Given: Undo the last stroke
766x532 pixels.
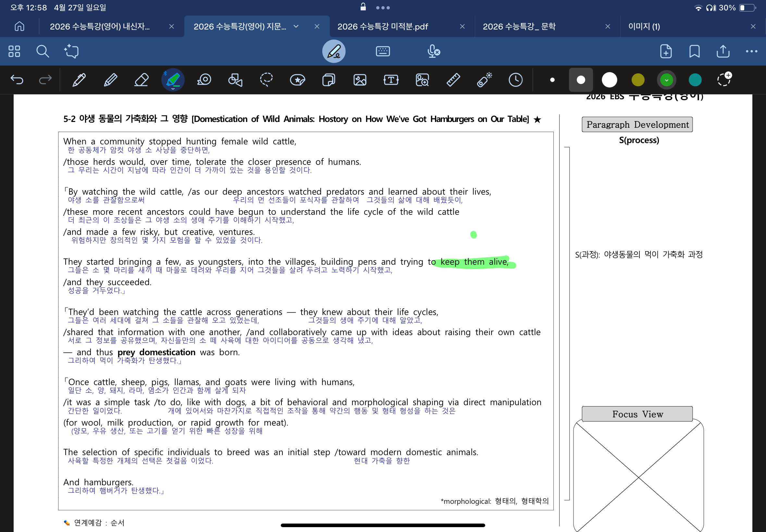Looking at the screenshot, I should tap(17, 80).
